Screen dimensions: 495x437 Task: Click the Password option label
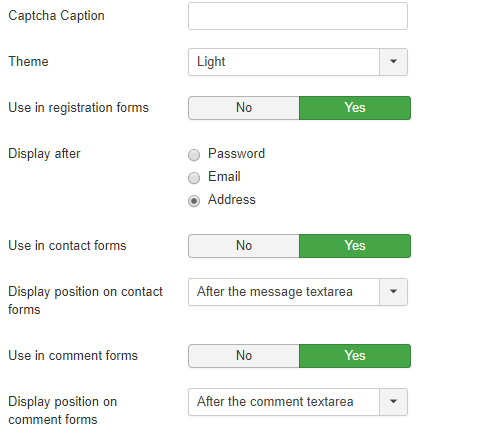pyautogui.click(x=236, y=154)
